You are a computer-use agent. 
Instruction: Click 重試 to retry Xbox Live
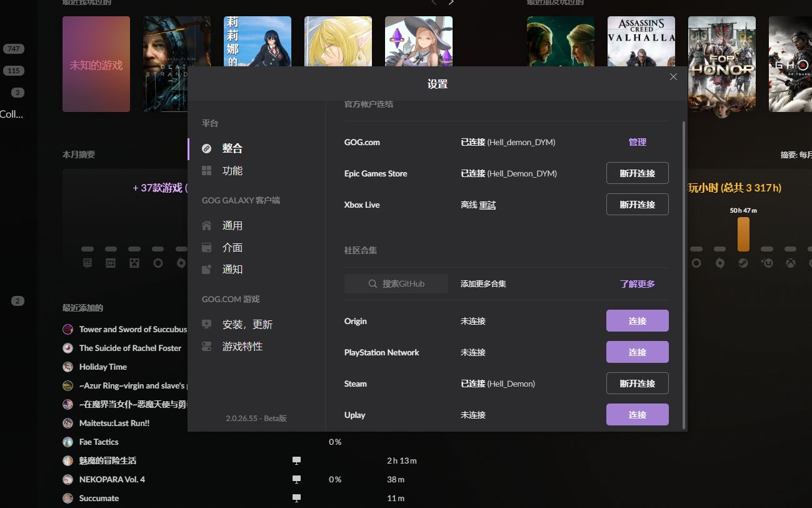point(488,205)
